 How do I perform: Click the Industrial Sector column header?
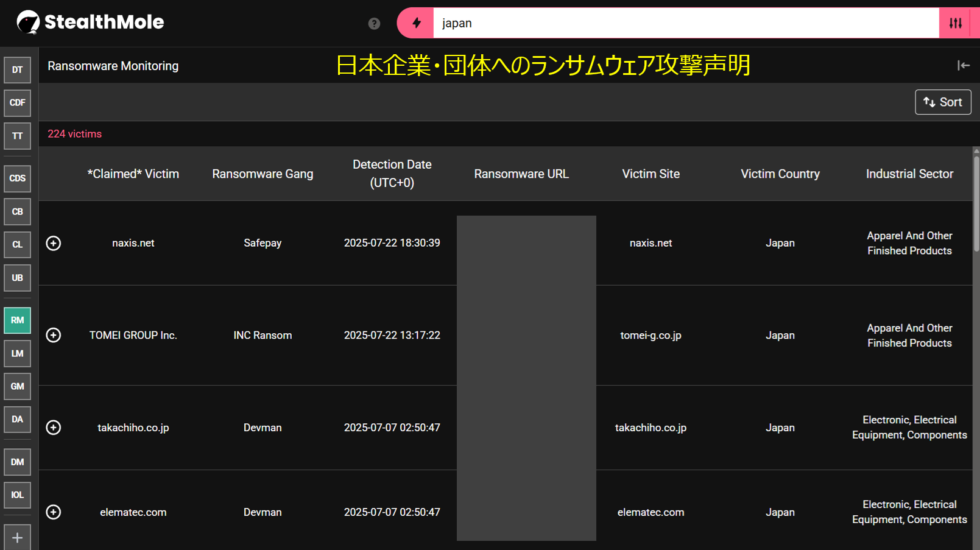click(x=909, y=174)
